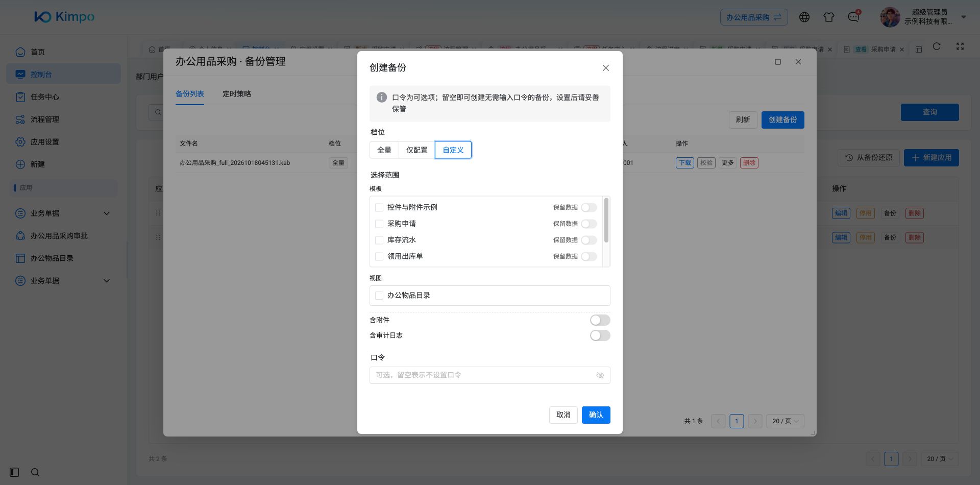Close the 查看 采购申请 tab
This screenshot has height=485, width=980.
click(902, 50)
